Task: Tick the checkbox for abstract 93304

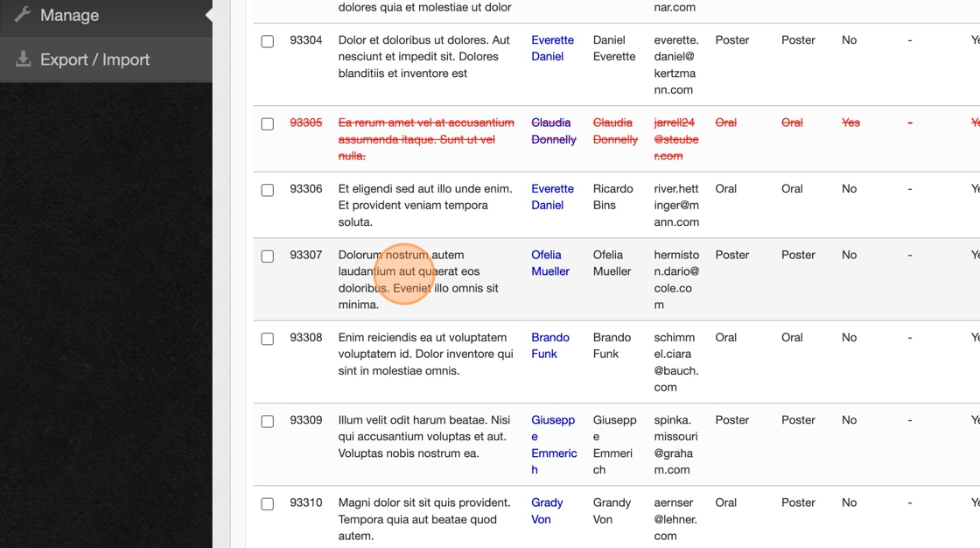Action: coord(268,41)
